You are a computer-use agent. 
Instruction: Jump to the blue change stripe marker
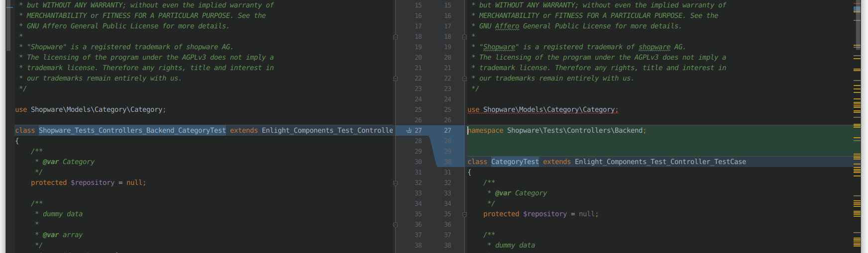pyautogui.click(x=857, y=9)
